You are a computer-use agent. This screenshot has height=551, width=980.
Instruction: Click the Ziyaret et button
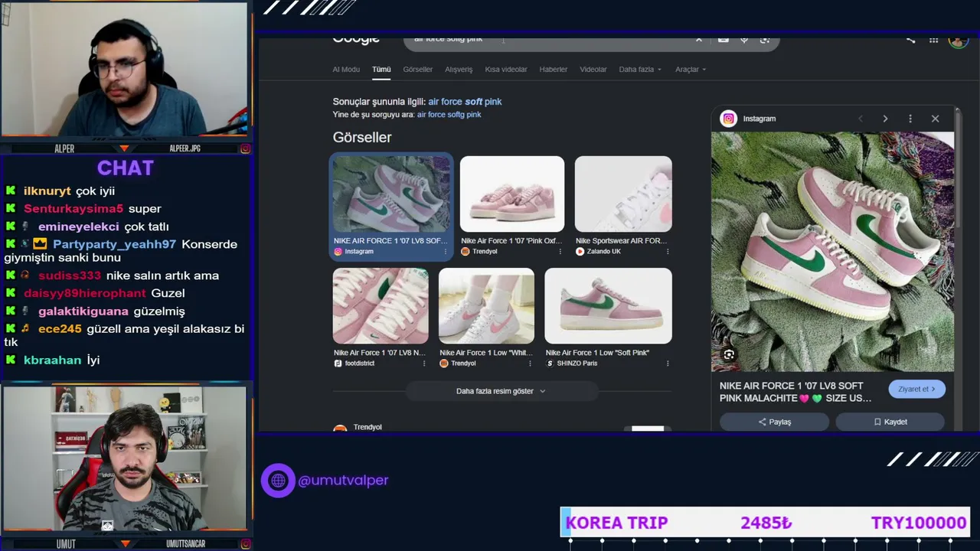pyautogui.click(x=917, y=389)
